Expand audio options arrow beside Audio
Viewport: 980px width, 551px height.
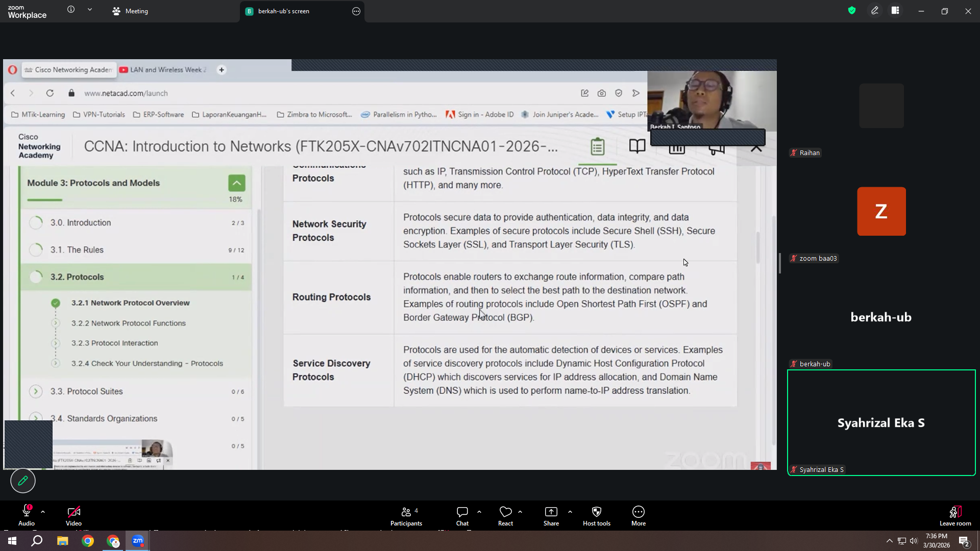pos(43,512)
